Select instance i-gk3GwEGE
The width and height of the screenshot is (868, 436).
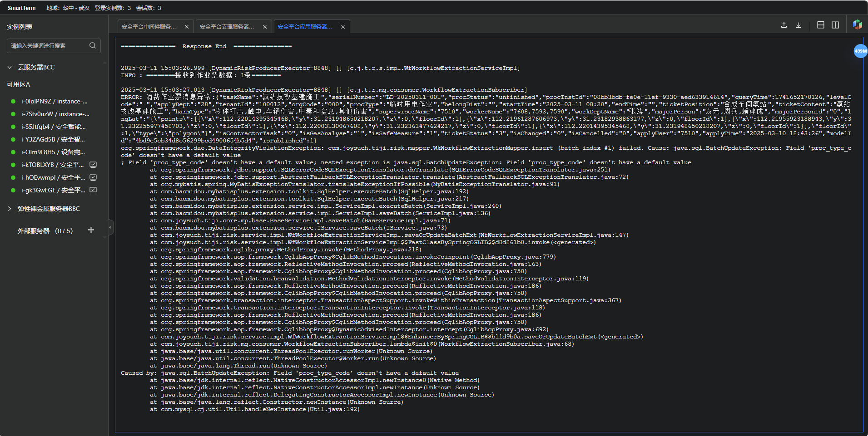pyautogui.click(x=52, y=190)
